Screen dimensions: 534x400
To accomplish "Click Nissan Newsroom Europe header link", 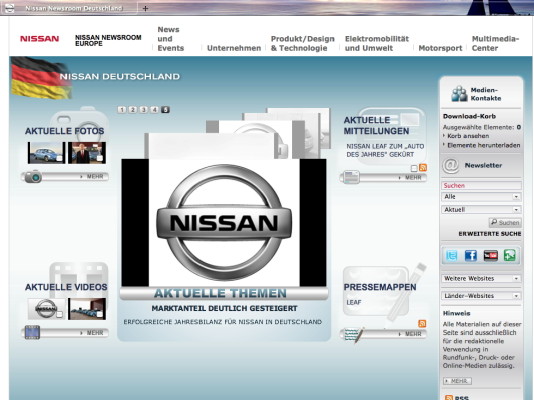I will pyautogui.click(x=108, y=41).
